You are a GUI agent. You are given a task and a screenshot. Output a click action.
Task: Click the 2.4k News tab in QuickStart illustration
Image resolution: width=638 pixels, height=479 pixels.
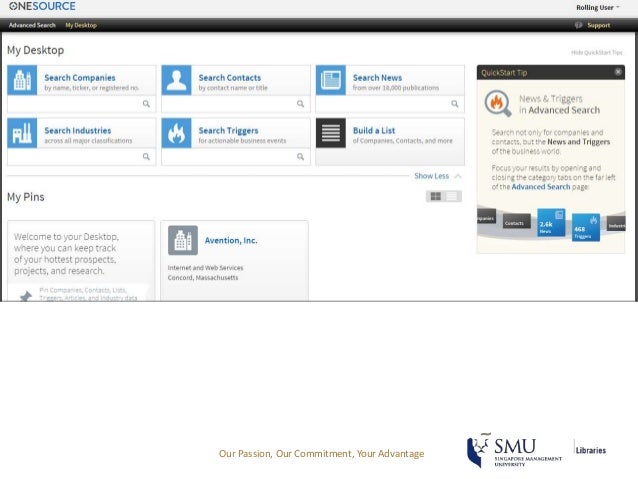click(551, 223)
